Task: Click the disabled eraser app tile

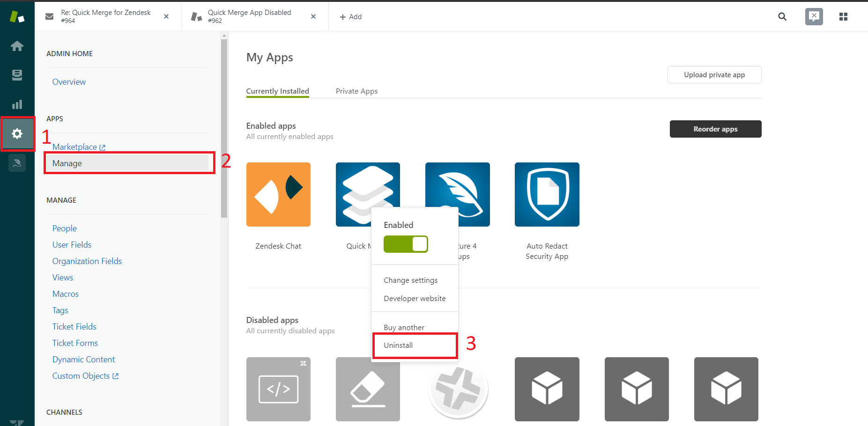Action: click(x=368, y=390)
